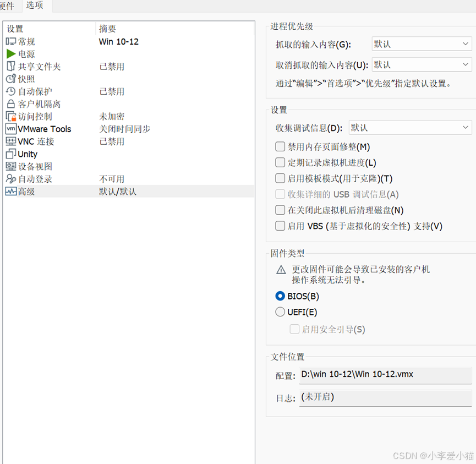Select 自动登录 settings row
476x464 pixels.
click(x=129, y=179)
